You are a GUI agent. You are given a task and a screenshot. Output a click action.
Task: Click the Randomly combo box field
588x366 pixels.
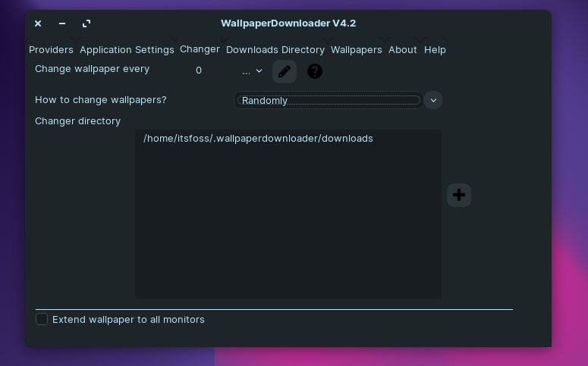click(329, 100)
